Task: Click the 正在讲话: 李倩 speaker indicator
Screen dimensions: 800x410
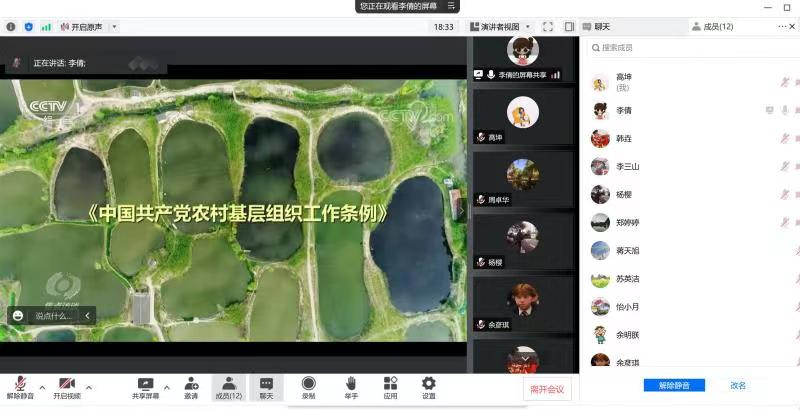Action: coord(60,63)
